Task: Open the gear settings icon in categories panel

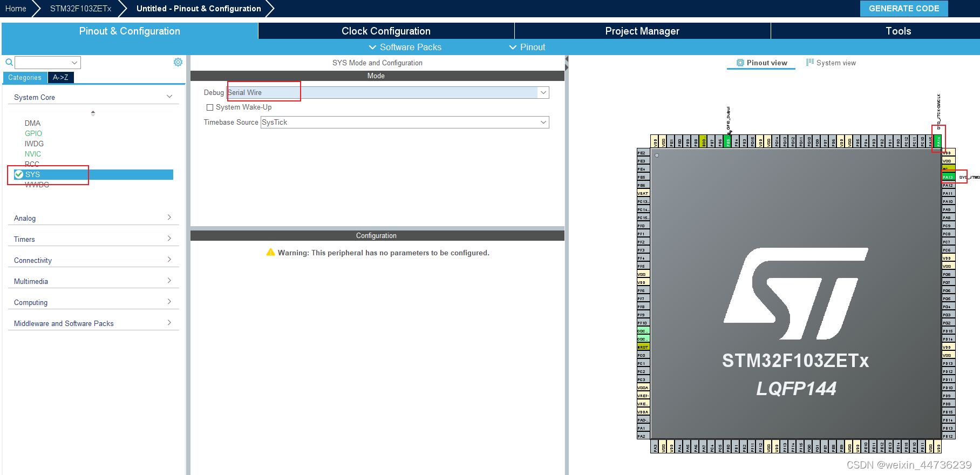Action: pos(178,63)
